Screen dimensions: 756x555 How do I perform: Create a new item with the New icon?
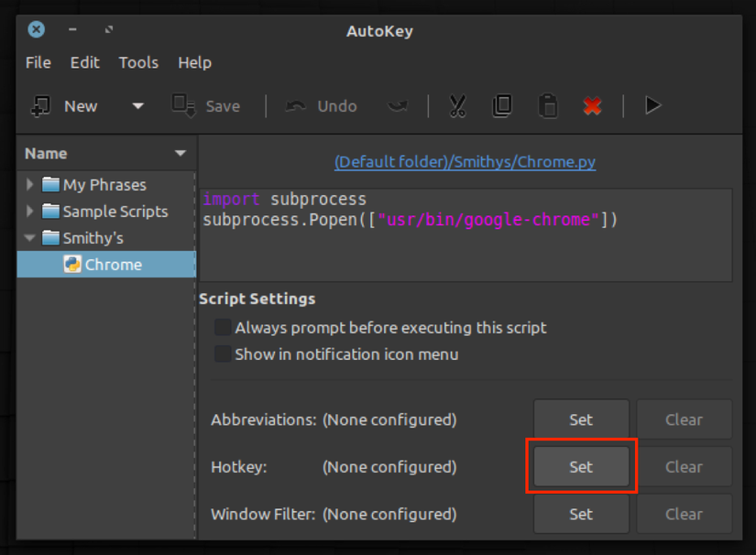(40, 105)
